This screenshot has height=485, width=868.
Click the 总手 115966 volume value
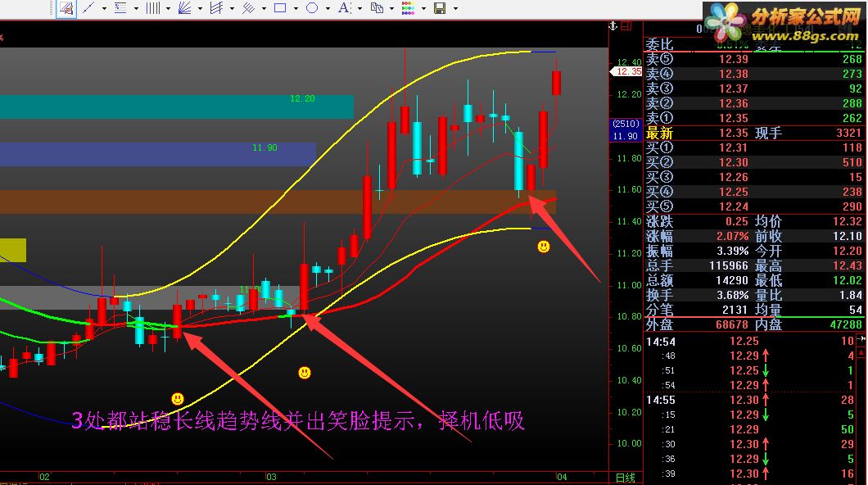point(729,265)
